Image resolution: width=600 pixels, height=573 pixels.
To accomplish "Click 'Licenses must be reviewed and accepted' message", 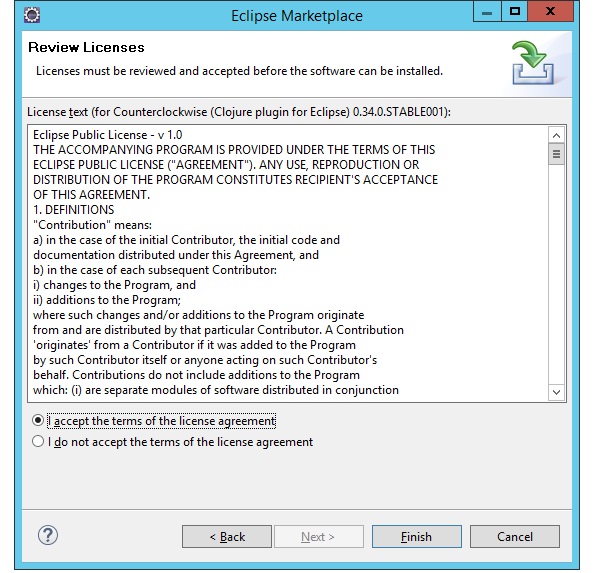I will [x=239, y=71].
